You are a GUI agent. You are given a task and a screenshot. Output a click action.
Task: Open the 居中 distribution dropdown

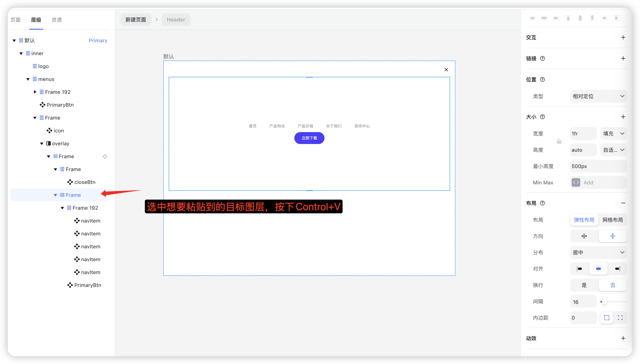click(x=598, y=252)
